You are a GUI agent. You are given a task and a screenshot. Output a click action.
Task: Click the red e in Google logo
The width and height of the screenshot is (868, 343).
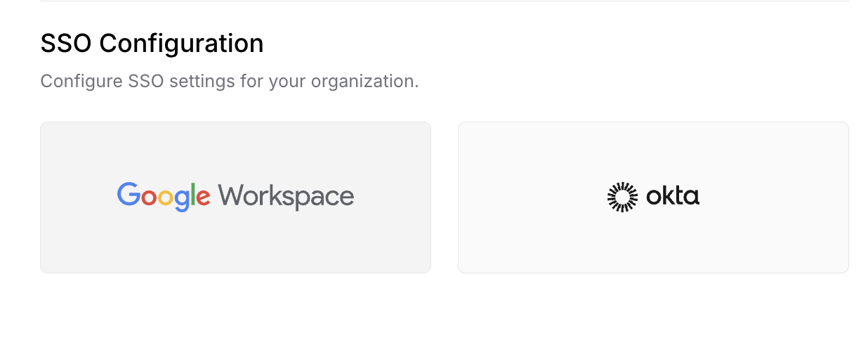click(x=203, y=198)
